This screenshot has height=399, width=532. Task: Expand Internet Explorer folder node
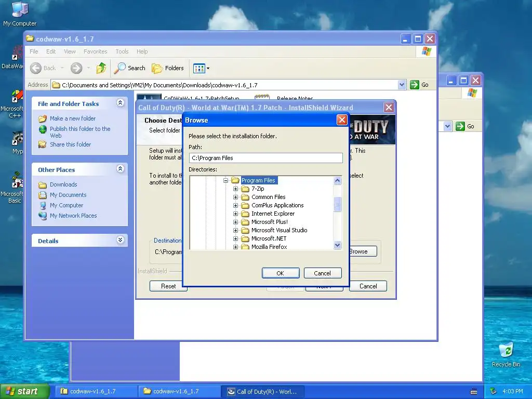click(235, 214)
